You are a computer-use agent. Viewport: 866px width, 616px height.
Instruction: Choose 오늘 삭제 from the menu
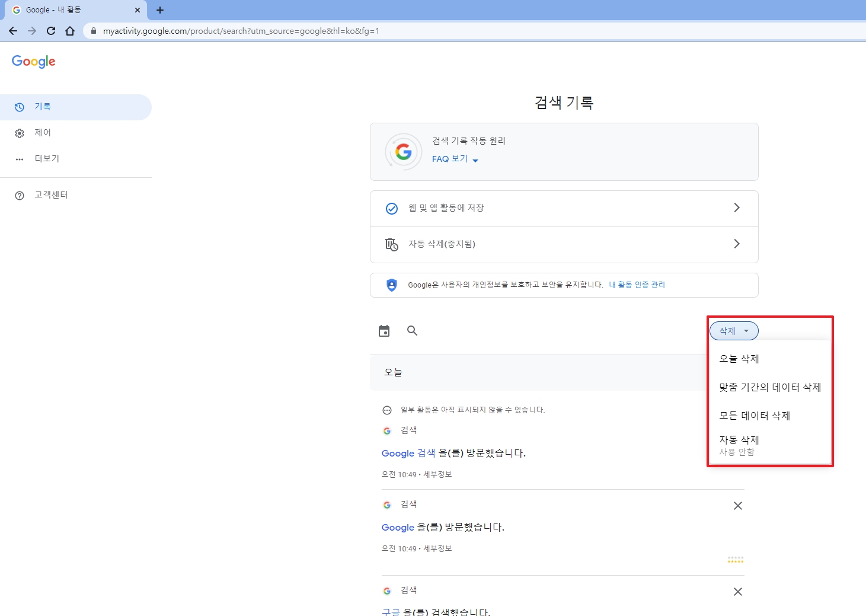pos(770,359)
